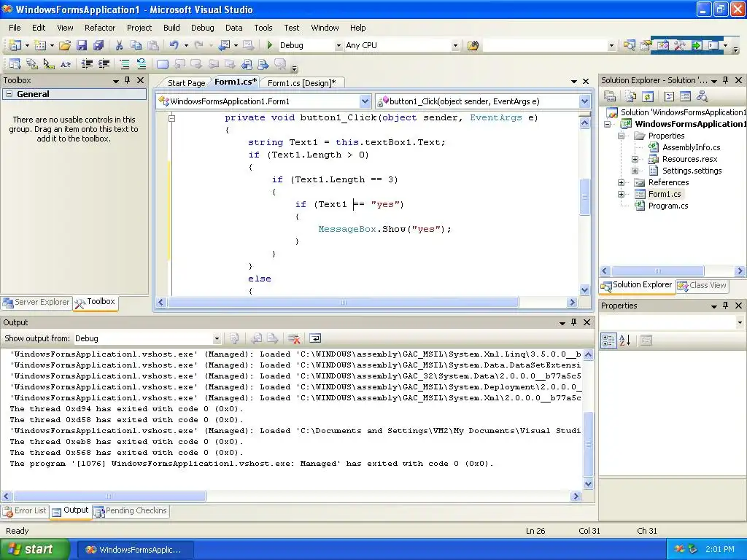Screen dimensions: 747x560
Task: Open the Refactor menu
Action: click(x=99, y=28)
